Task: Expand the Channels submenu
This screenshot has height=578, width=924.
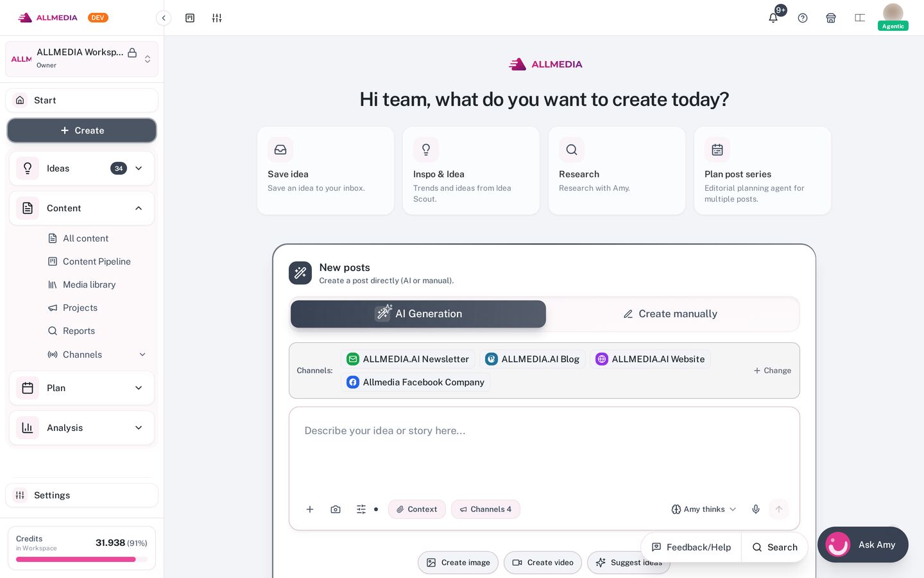Action: 142,355
